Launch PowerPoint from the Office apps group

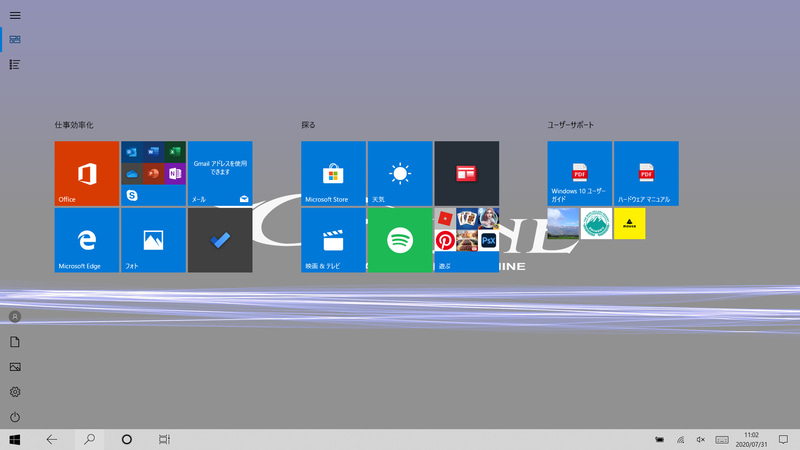[x=153, y=173]
